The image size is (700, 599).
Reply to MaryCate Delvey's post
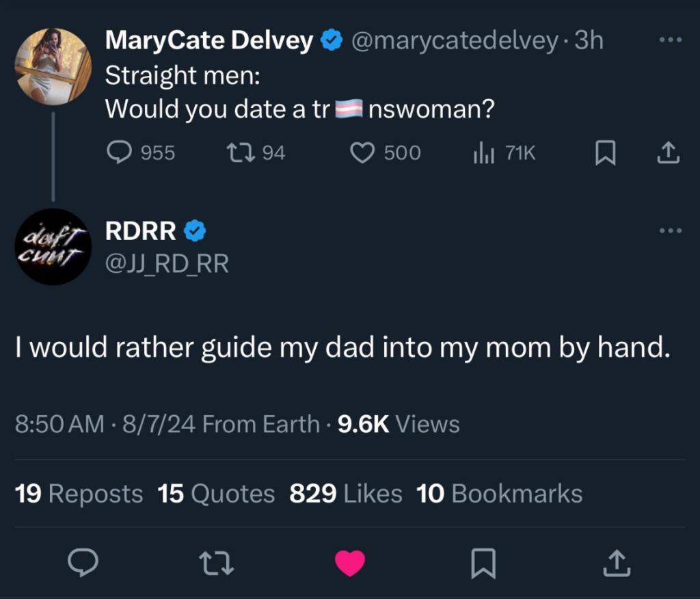click(x=121, y=152)
